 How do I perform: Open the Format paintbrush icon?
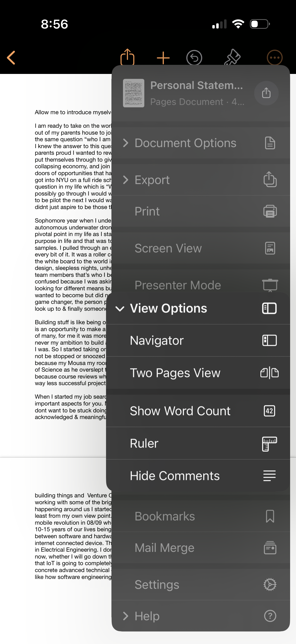click(232, 57)
